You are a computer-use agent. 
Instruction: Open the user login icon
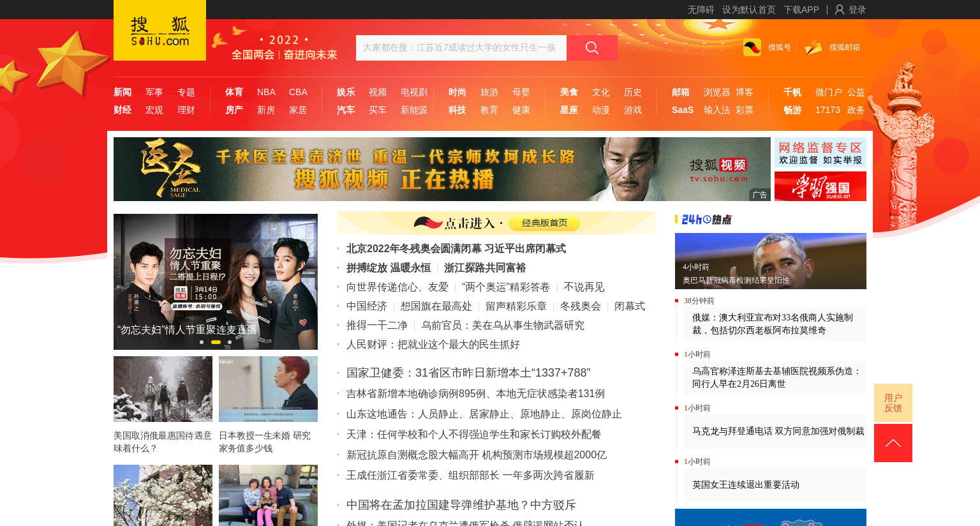(840, 10)
